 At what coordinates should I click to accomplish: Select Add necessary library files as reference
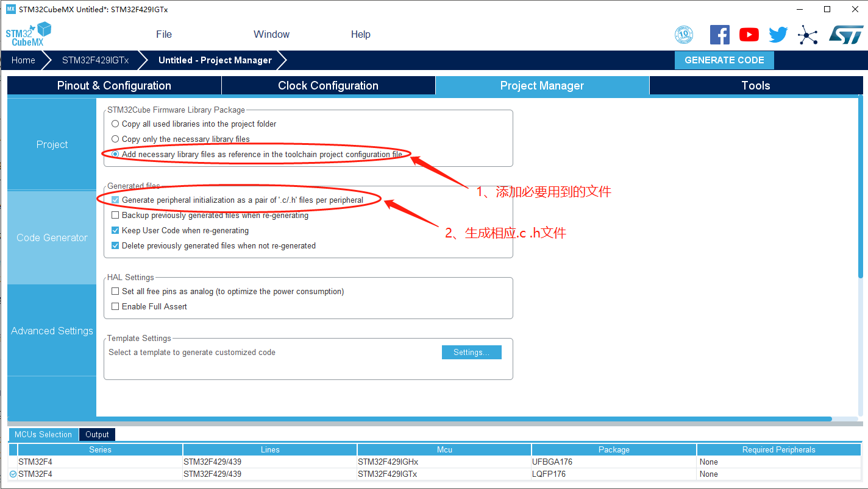click(x=115, y=154)
